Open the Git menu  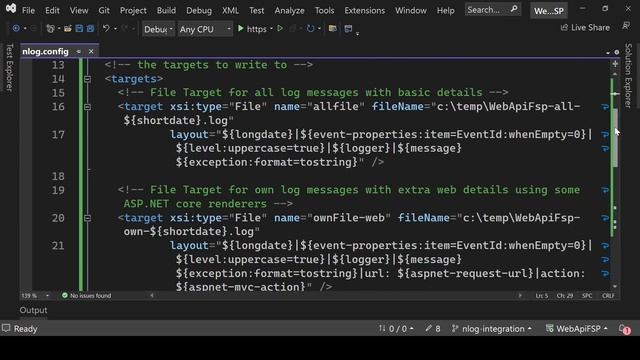104,10
